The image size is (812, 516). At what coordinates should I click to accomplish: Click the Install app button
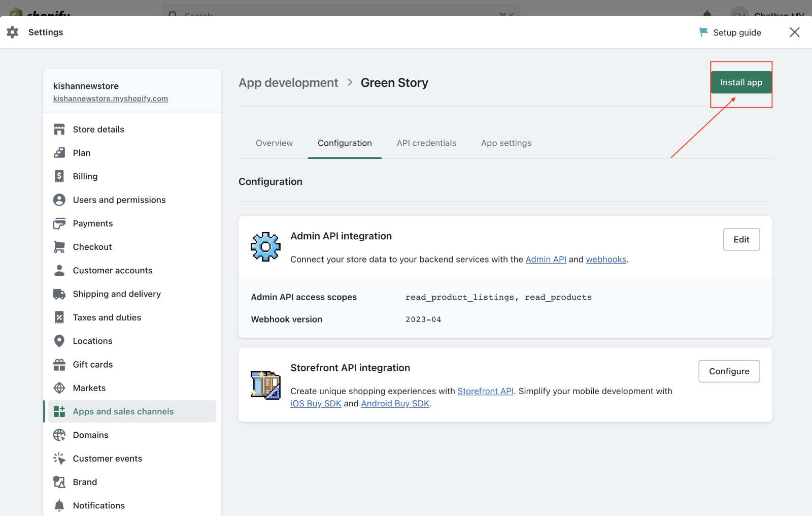[x=741, y=82]
